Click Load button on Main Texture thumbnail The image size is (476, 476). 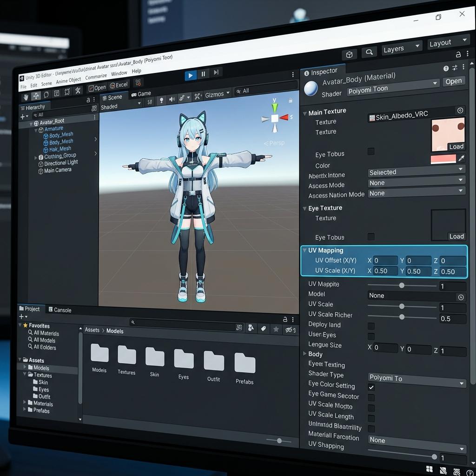click(456, 146)
